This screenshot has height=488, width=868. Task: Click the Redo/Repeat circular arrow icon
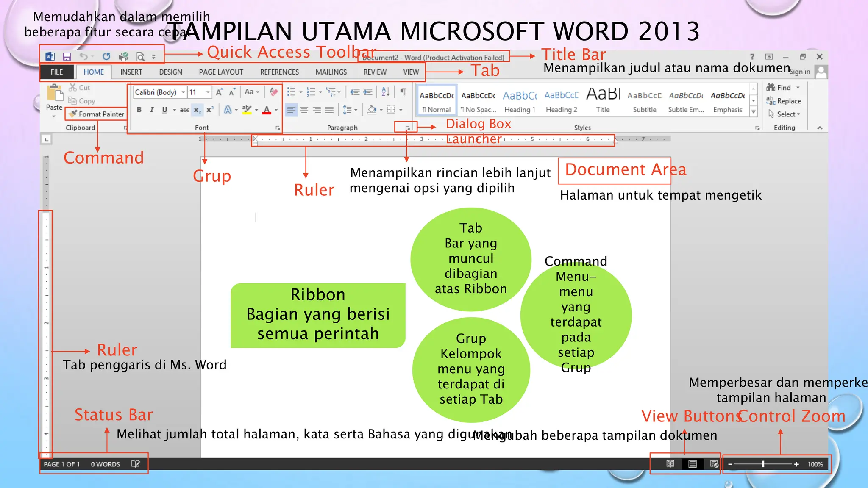[x=106, y=56]
